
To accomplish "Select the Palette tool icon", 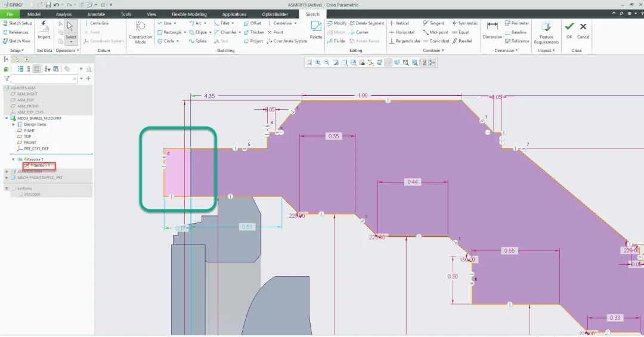I will pyautogui.click(x=316, y=27).
